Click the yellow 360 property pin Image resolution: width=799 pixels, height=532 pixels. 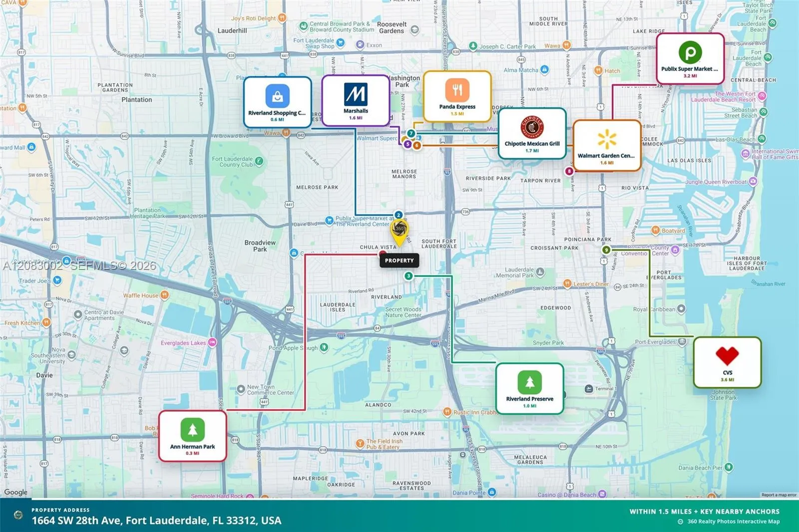[x=399, y=232]
